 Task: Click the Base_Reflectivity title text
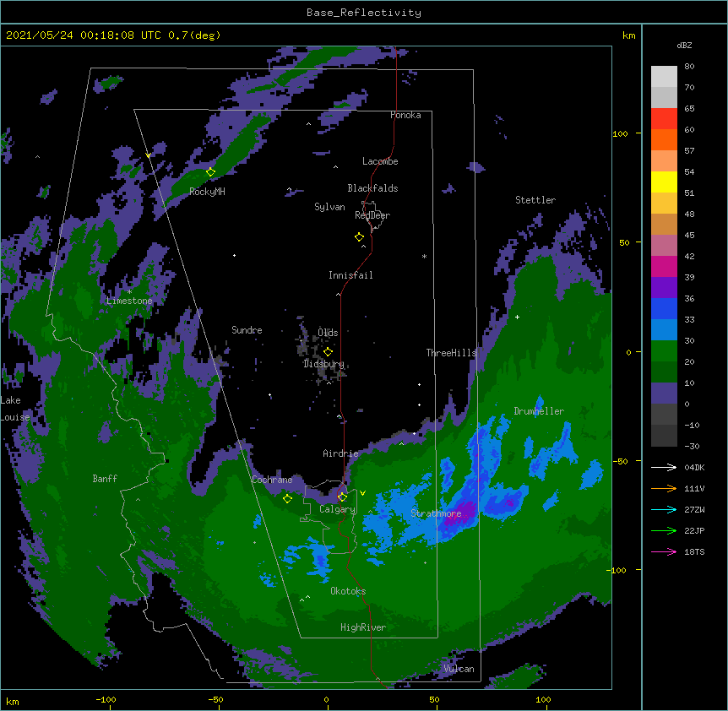click(x=364, y=13)
